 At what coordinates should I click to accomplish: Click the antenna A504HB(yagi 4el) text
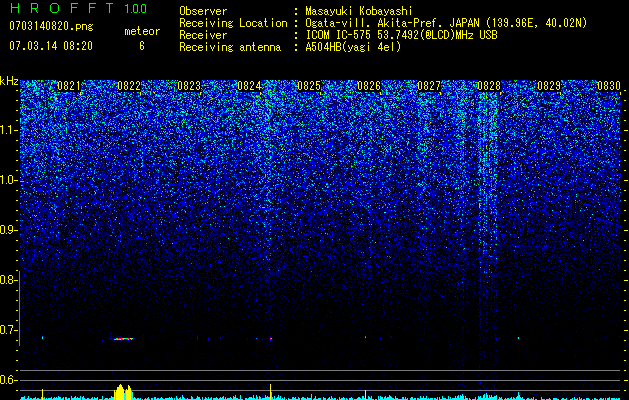point(353,47)
